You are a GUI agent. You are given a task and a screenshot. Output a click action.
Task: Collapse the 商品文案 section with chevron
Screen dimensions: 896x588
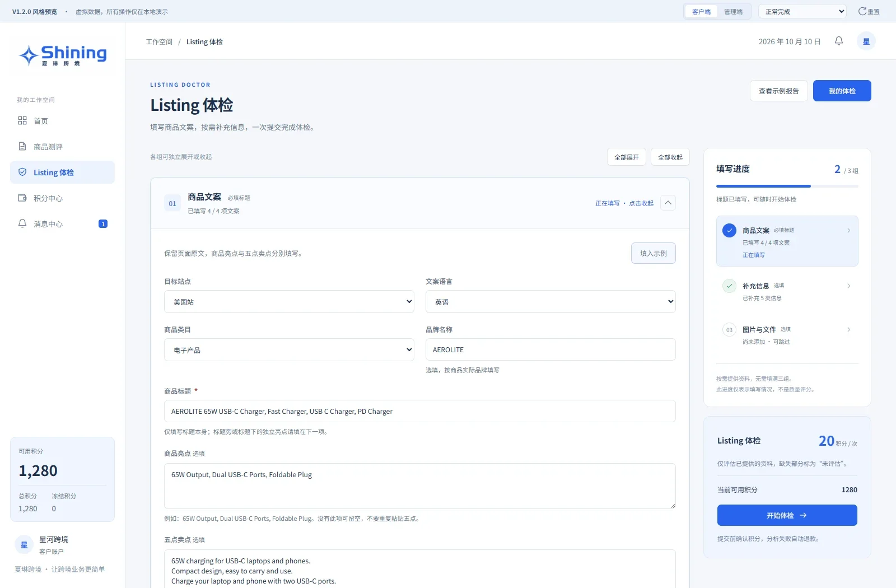668,203
